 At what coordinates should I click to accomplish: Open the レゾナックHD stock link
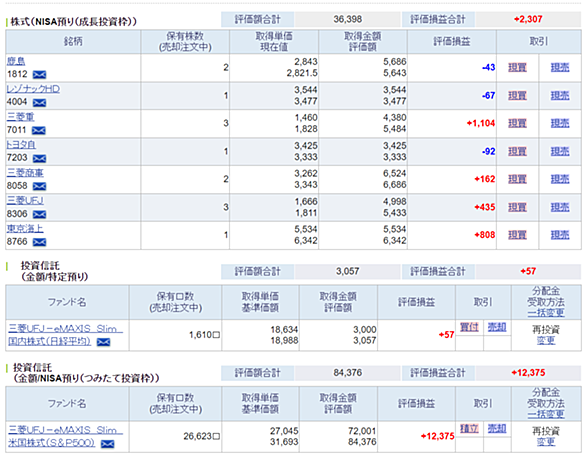33,89
